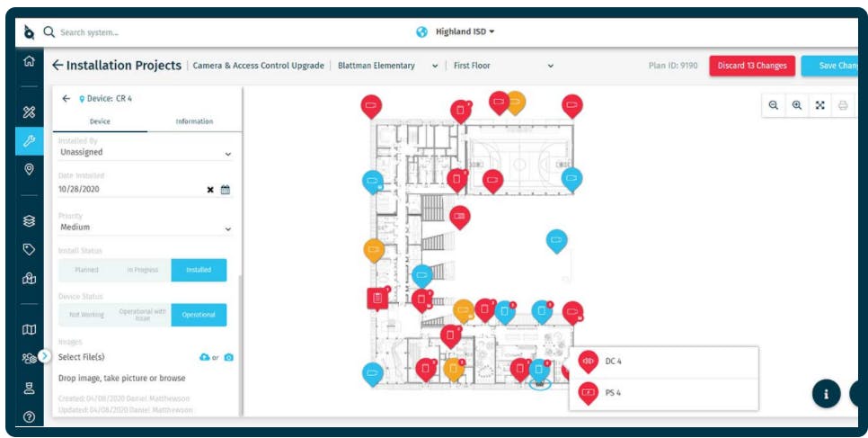Open the wrench tools sidebar icon
The width and height of the screenshot is (868, 438).
(x=29, y=141)
